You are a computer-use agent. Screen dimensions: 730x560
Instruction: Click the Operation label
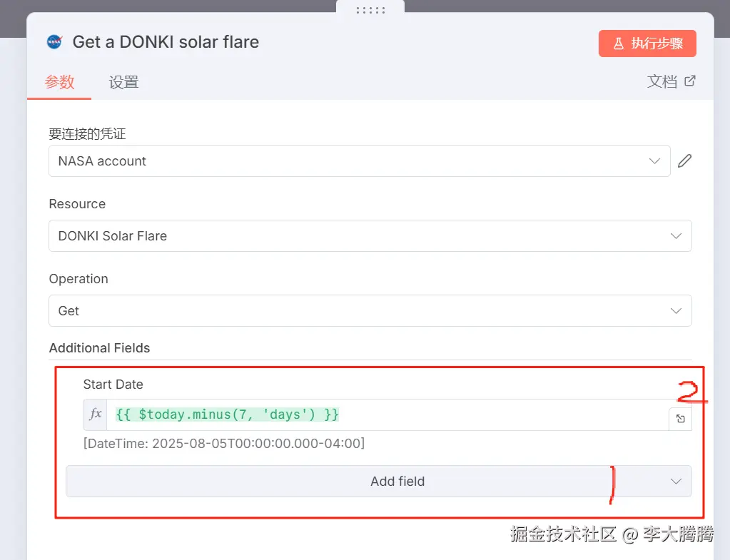tap(78, 279)
